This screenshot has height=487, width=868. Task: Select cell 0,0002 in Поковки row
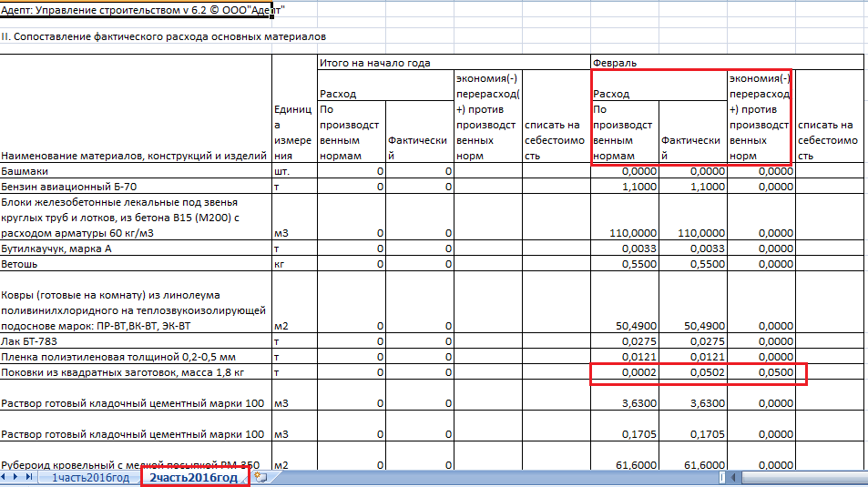625,372
